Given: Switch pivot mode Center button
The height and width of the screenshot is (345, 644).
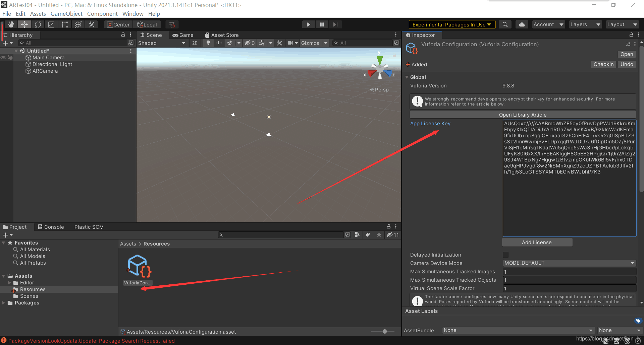Looking at the screenshot, I should click(118, 24).
